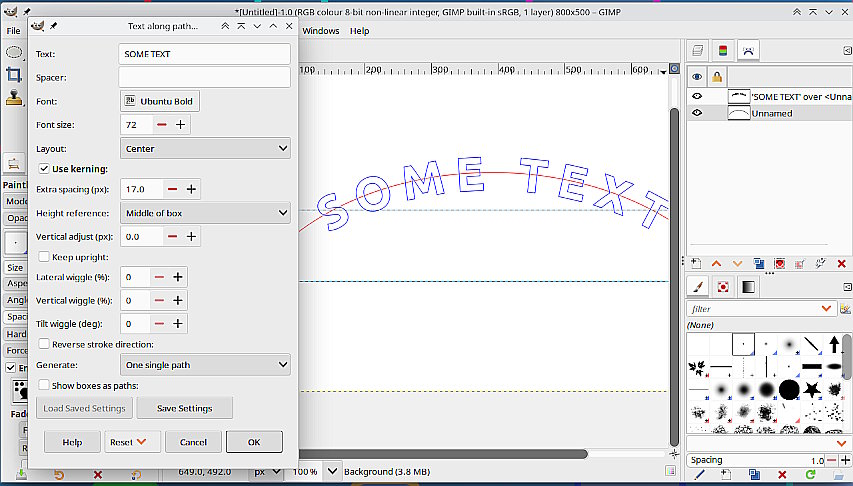Select the Ellipse Select tool
The height and width of the screenshot is (486, 853).
click(x=14, y=52)
